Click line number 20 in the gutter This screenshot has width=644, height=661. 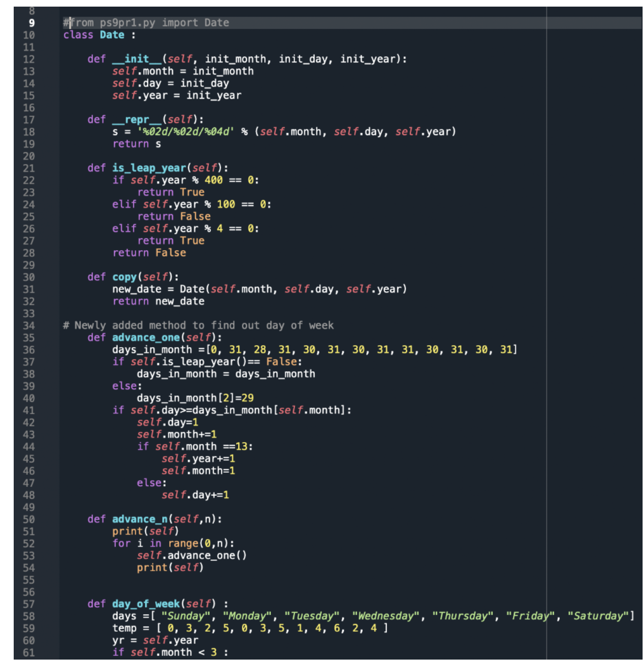point(29,156)
